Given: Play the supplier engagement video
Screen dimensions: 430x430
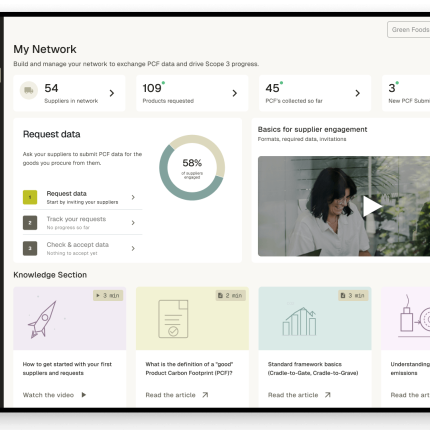Looking at the screenshot, I should [372, 206].
